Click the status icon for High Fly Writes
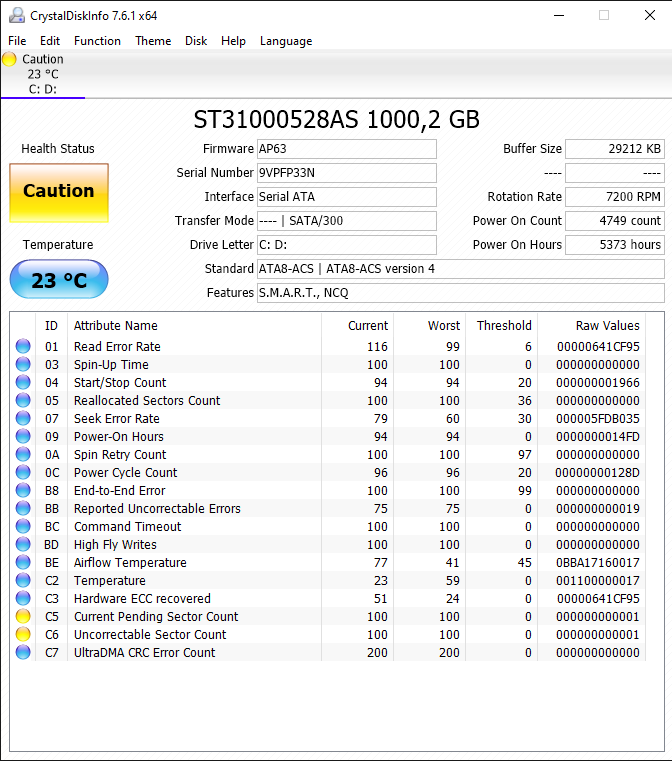The height and width of the screenshot is (766, 672). click(x=23, y=545)
